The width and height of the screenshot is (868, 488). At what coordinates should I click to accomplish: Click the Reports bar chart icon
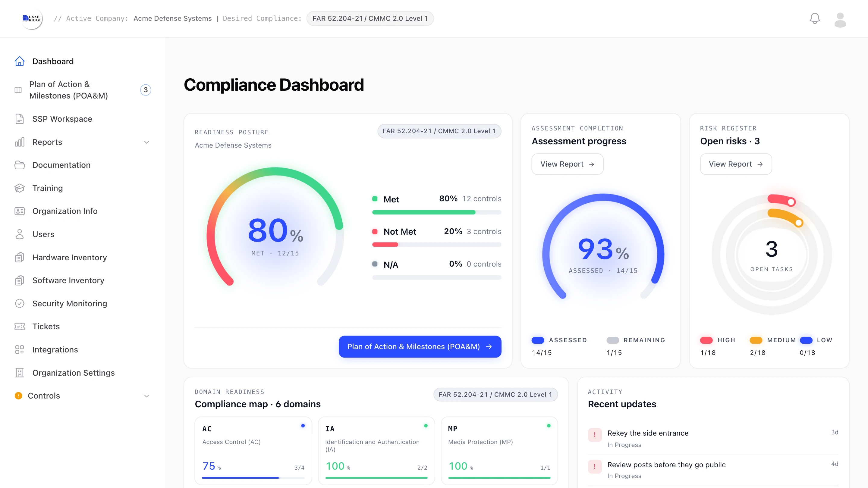point(20,142)
